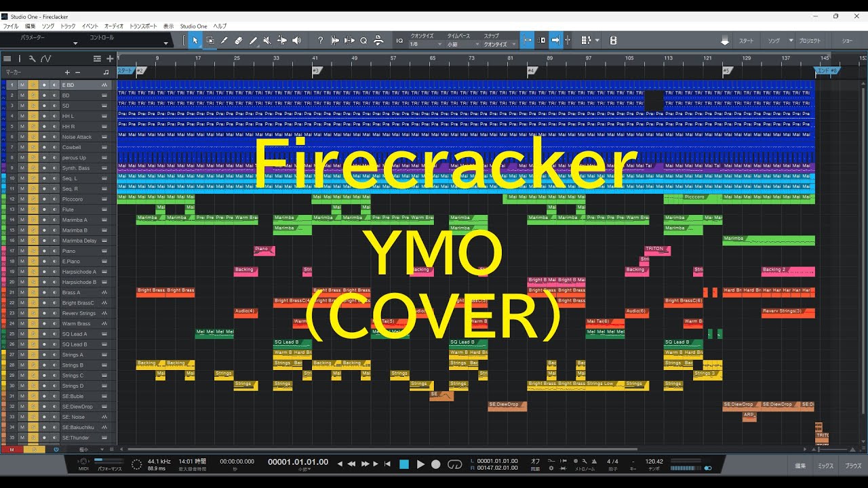The width and height of the screenshot is (868, 488).
Task: Open the Song page dropdown arrow
Action: click(x=791, y=41)
